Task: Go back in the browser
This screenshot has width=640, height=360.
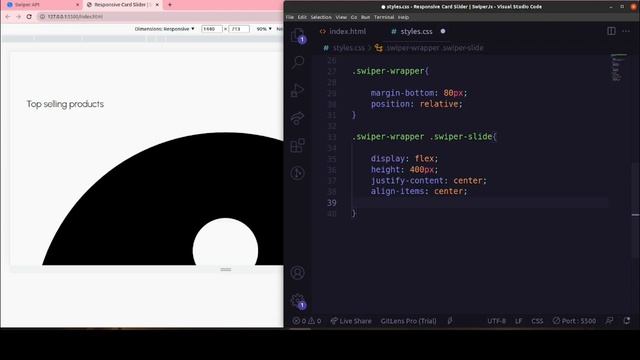Action: [8, 17]
